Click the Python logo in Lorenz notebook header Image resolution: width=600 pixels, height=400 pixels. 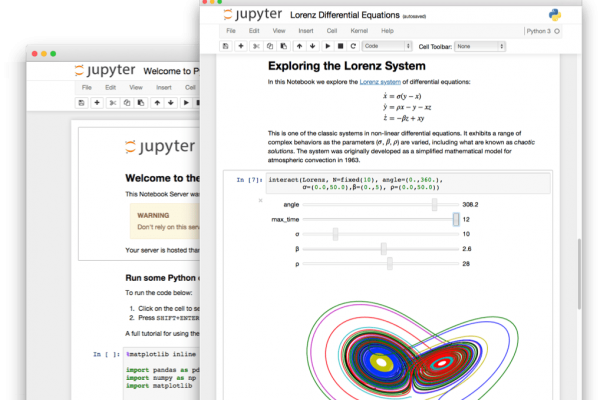[555, 15]
